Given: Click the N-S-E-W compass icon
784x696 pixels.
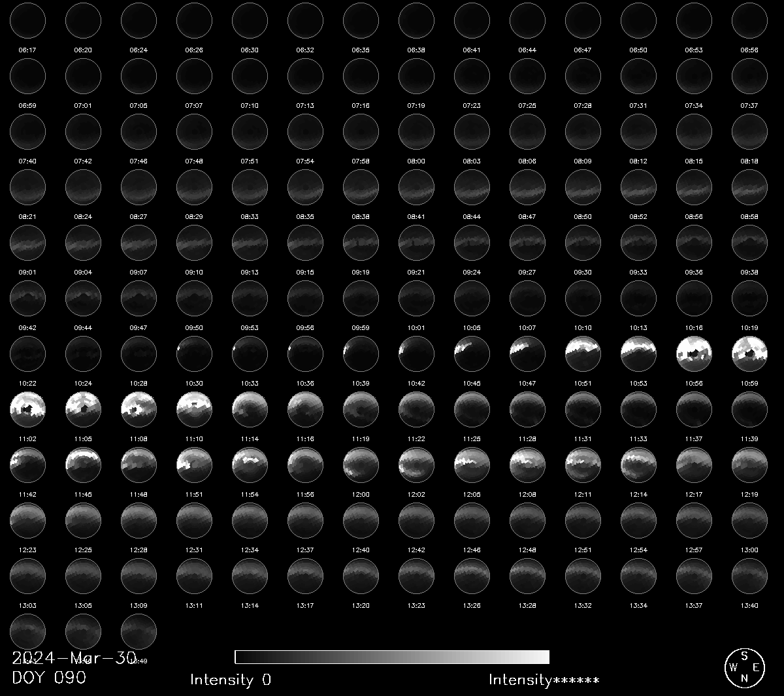Looking at the screenshot, I should [743, 668].
